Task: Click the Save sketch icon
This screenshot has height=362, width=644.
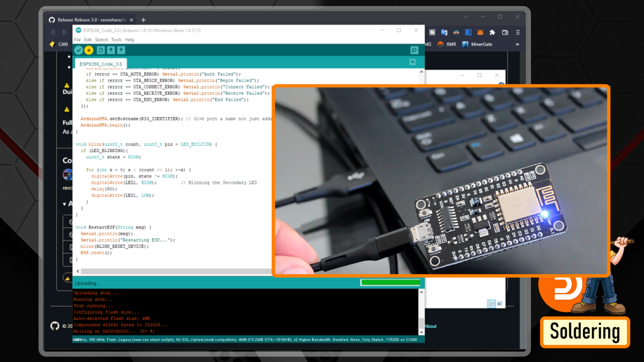Action: pos(121,50)
